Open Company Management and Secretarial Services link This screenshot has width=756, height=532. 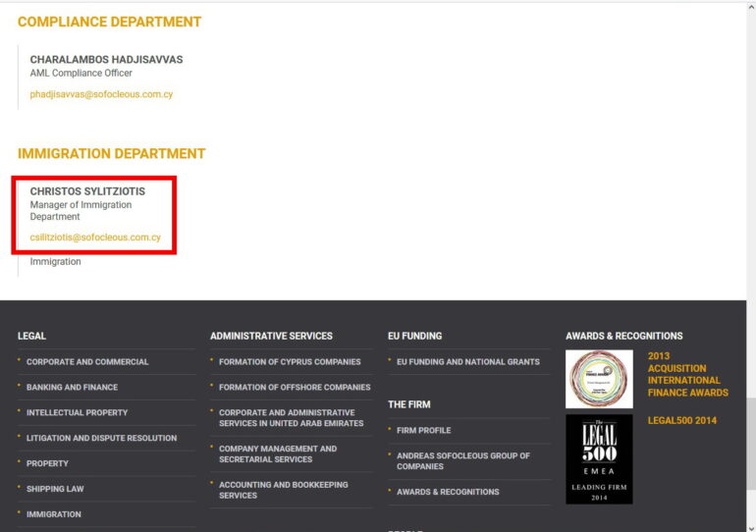278,453
